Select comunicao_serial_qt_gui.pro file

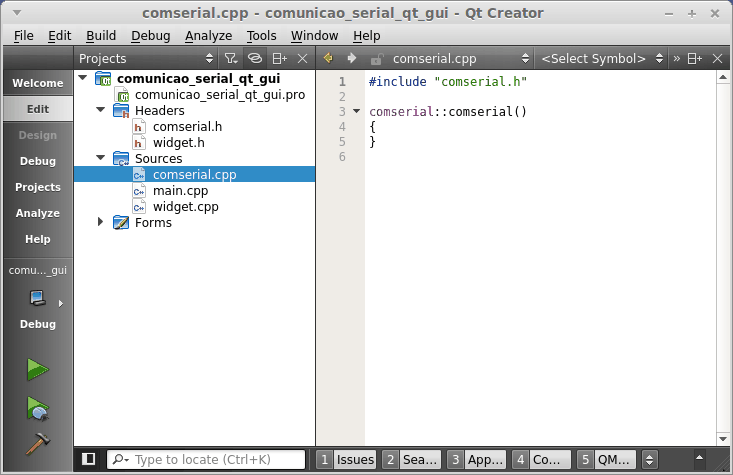point(220,95)
